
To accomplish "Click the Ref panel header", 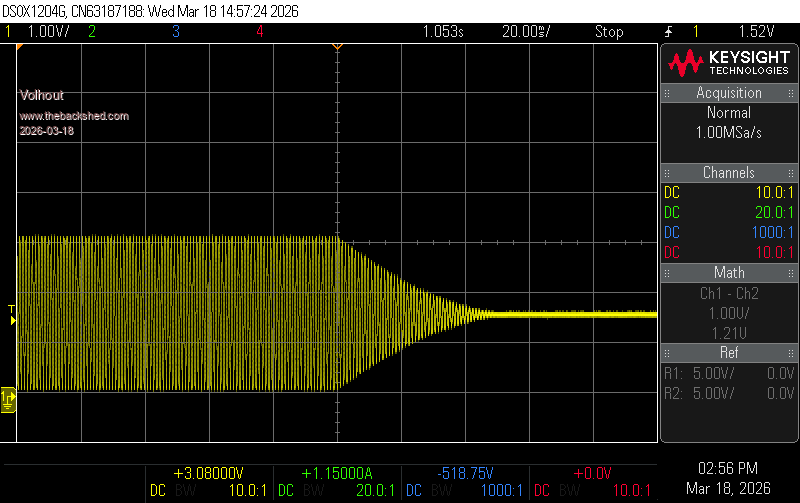I will [729, 353].
